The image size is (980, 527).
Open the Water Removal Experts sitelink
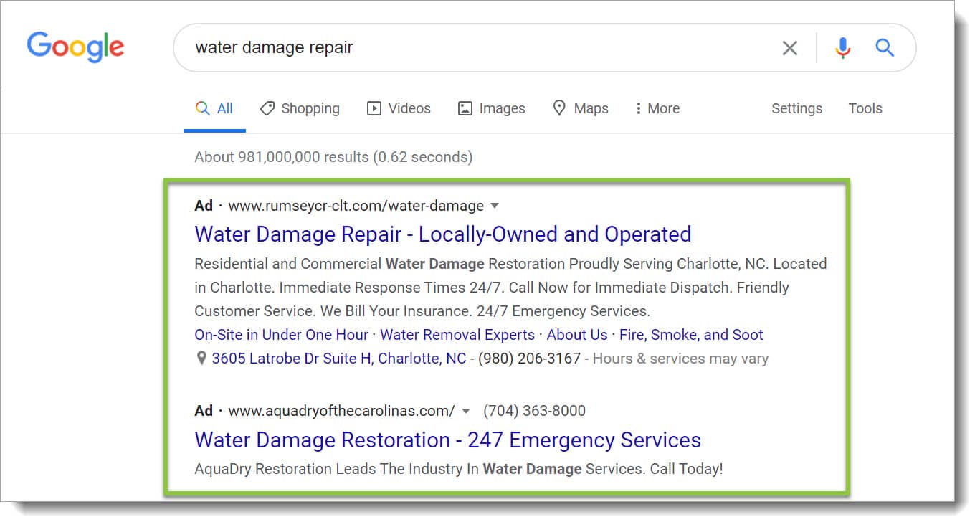457,335
